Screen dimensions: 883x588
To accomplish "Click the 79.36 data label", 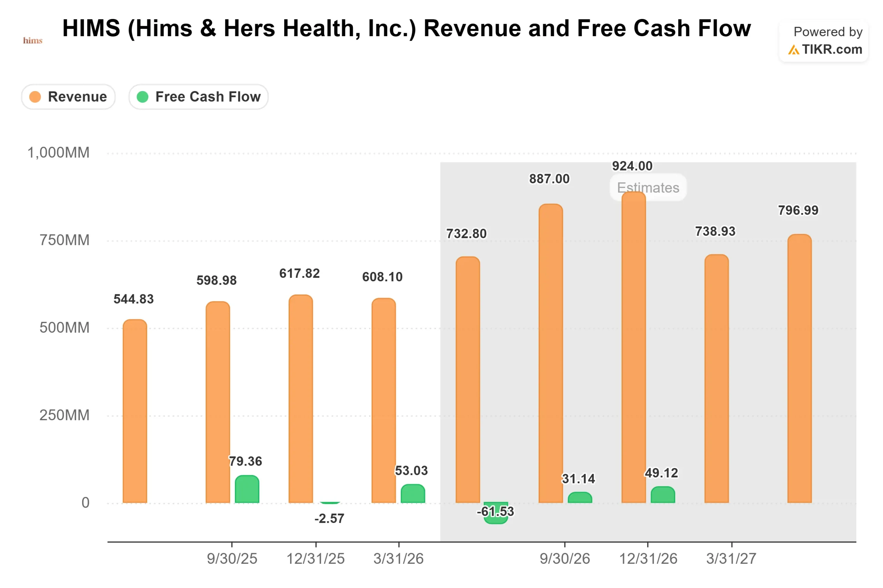I will (246, 462).
